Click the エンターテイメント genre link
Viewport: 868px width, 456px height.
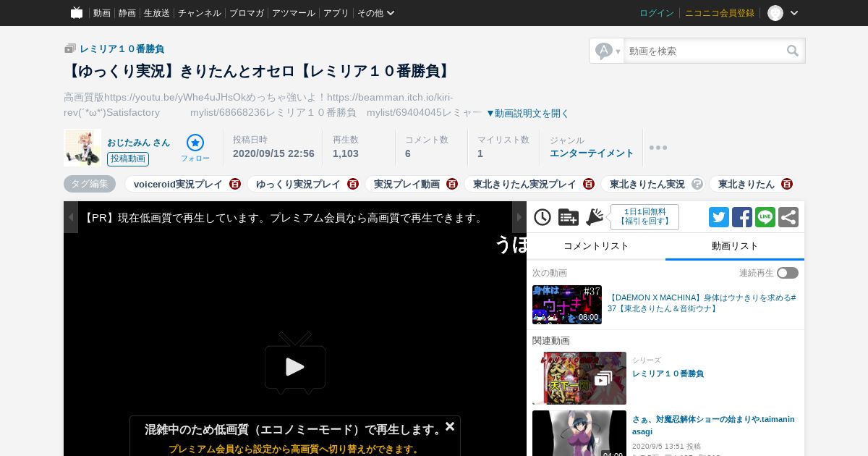[x=592, y=153]
